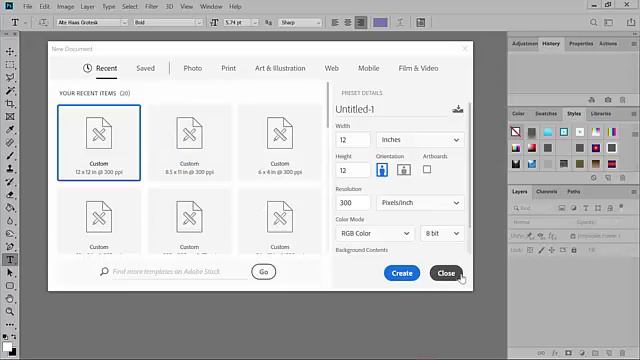Choose portrait orientation
This screenshot has height=360, width=640.
click(382, 170)
